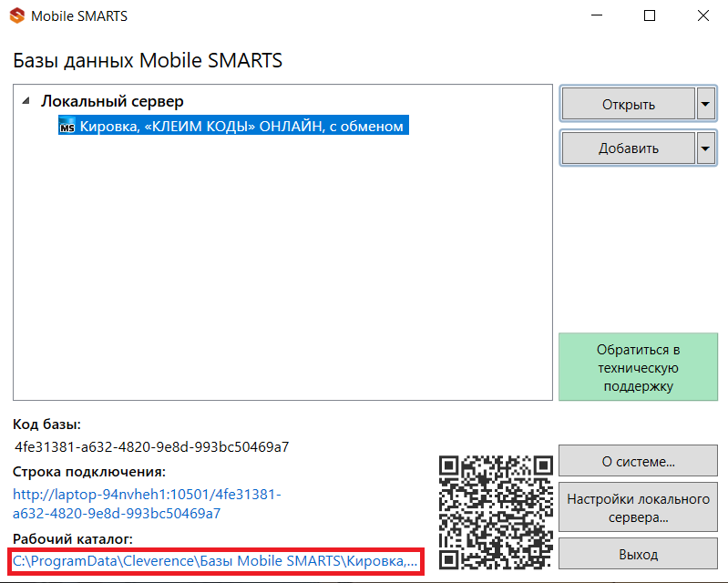The image size is (728, 583).
Task: Open the О системе... dialog
Action: click(x=638, y=461)
